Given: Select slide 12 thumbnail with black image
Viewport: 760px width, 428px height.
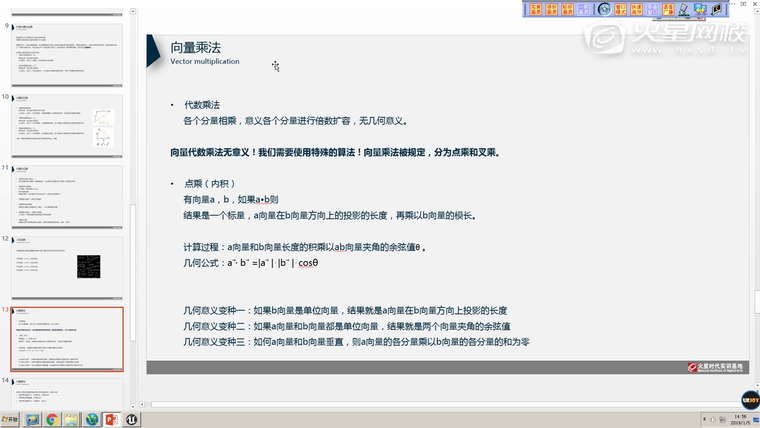Looking at the screenshot, I should click(66, 265).
